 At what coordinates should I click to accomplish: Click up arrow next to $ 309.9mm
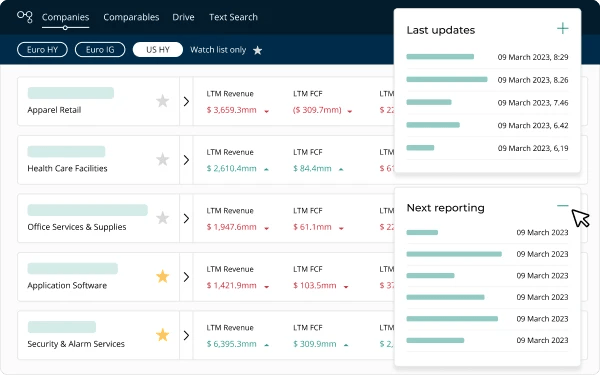click(x=346, y=345)
